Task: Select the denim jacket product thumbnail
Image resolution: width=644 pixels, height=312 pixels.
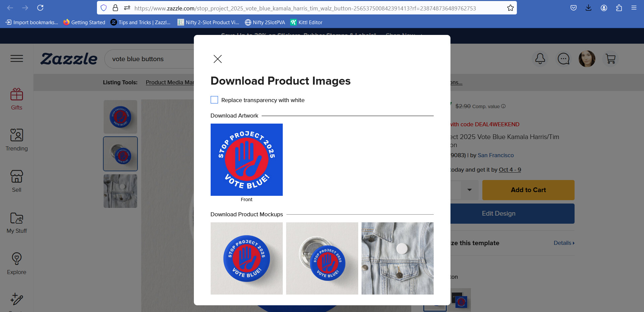Action: coord(120,191)
